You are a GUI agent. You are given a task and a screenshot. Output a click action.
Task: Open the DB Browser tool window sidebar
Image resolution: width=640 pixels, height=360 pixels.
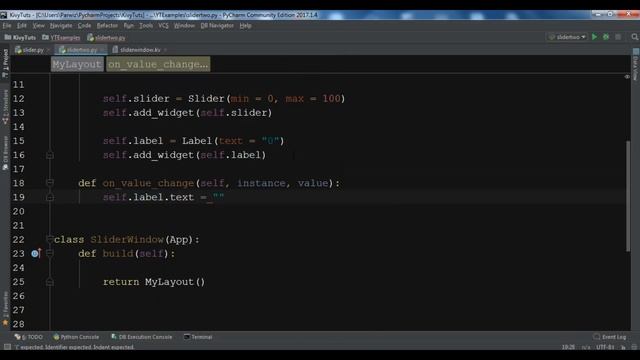coord(5,153)
